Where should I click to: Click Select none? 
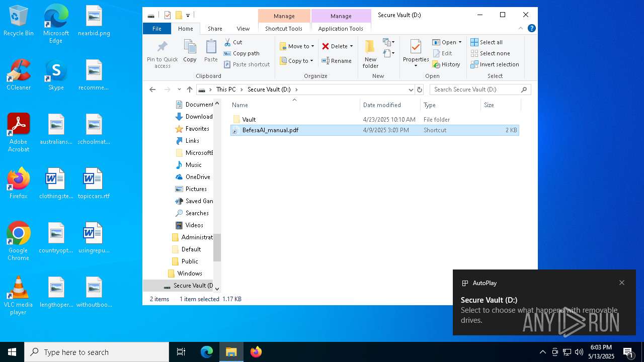[491, 53]
